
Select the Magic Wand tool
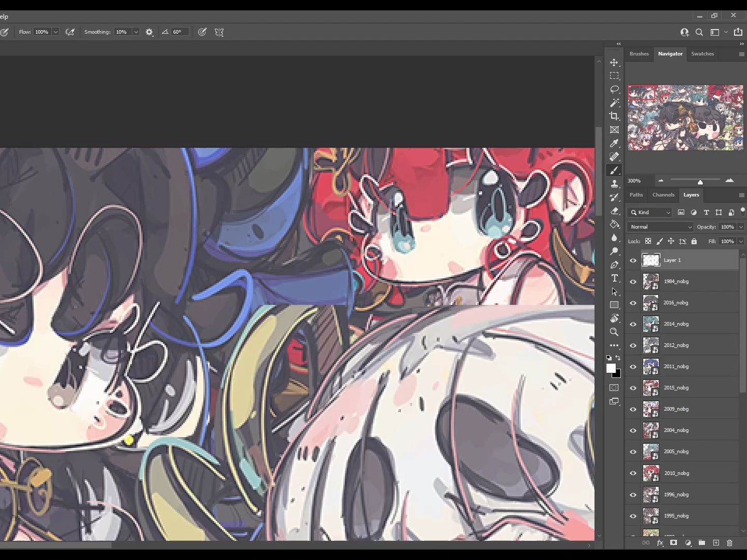coord(614,103)
